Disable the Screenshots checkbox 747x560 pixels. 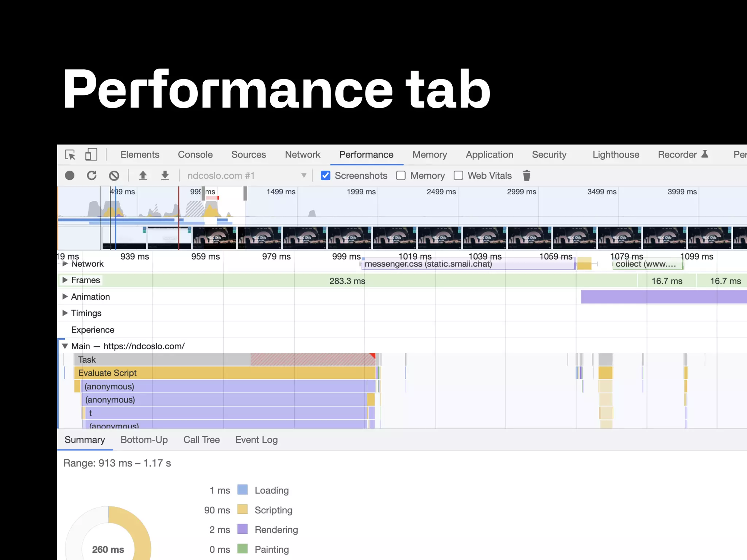coord(325,176)
